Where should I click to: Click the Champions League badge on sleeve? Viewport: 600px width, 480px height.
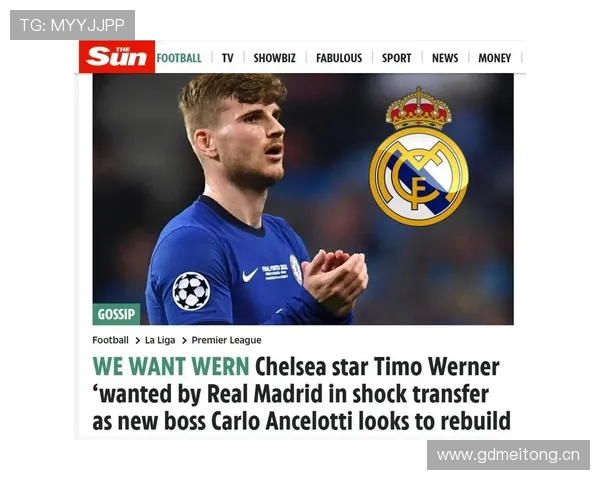click(x=191, y=291)
